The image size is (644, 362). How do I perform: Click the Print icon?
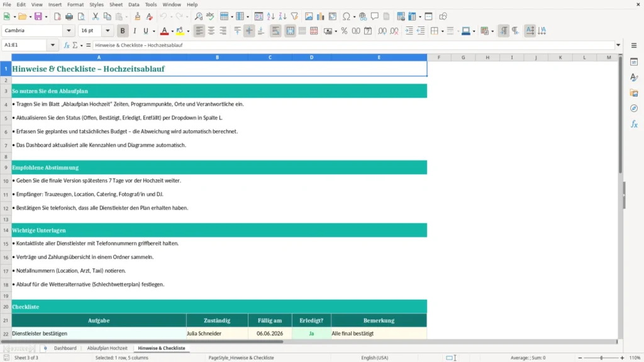tap(69, 16)
